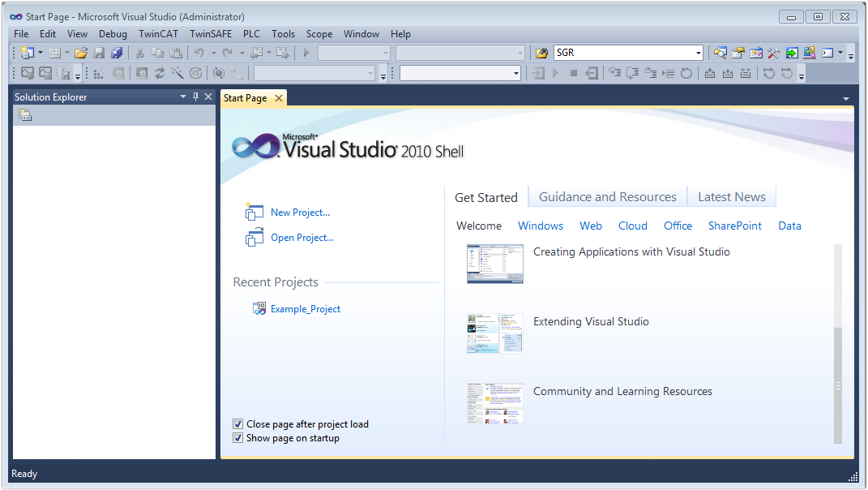Viewport: 868px width, 490px height.
Task: Open the TwinCAT menu
Action: pos(158,34)
